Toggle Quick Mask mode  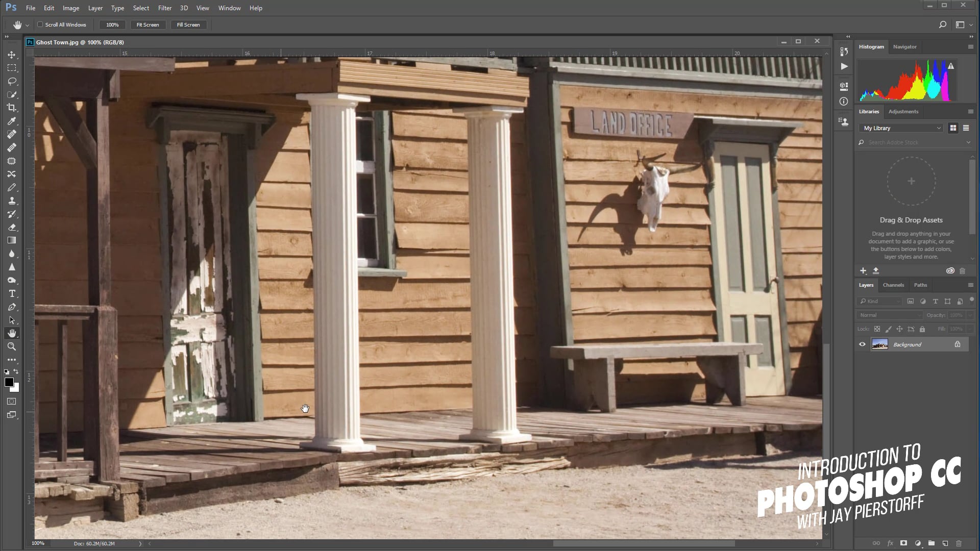12,402
